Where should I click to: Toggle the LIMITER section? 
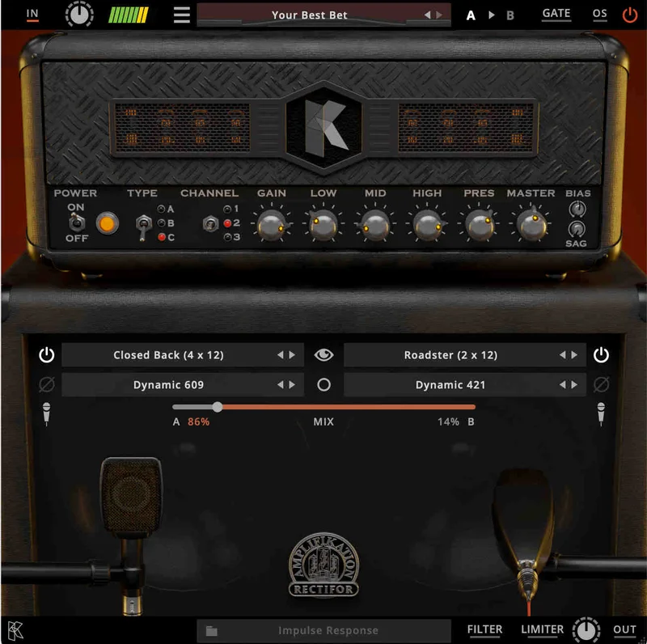[x=542, y=629]
